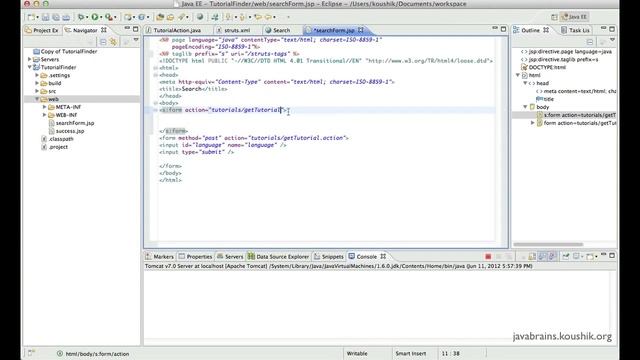Click the Open Web Browser globe icon
The width and height of the screenshot is (640, 360).
[x=200, y=17]
